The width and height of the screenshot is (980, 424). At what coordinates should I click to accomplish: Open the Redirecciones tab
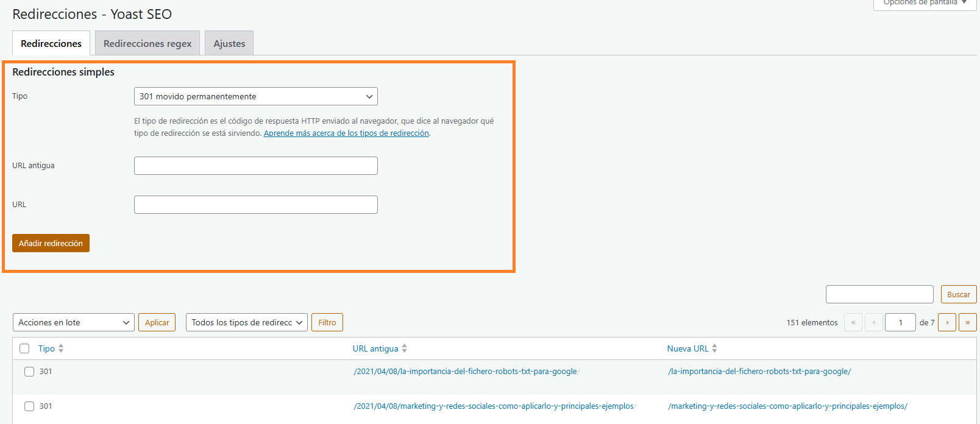click(51, 43)
